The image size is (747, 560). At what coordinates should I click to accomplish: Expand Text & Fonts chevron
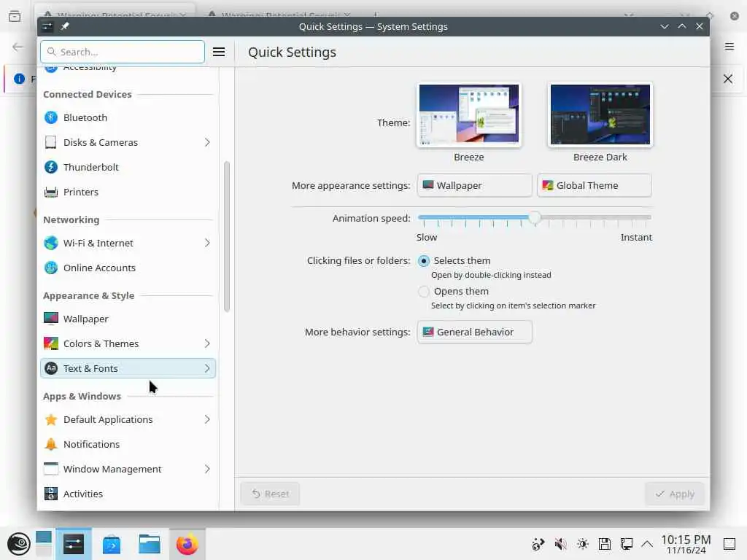[207, 368]
